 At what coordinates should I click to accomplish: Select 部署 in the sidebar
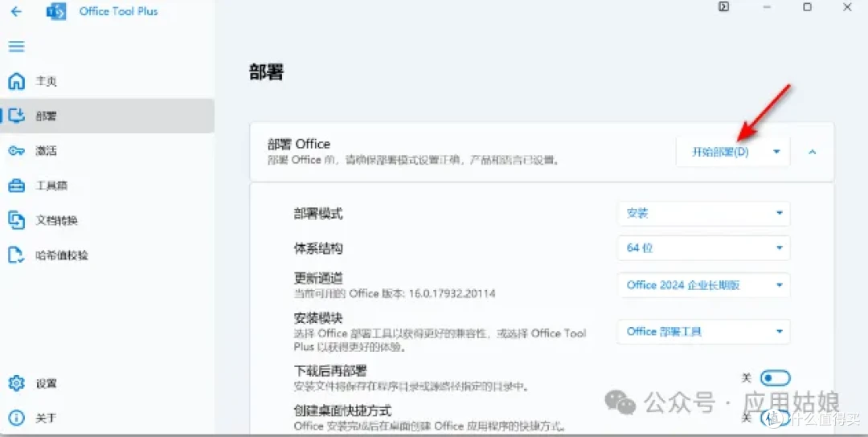(x=107, y=116)
